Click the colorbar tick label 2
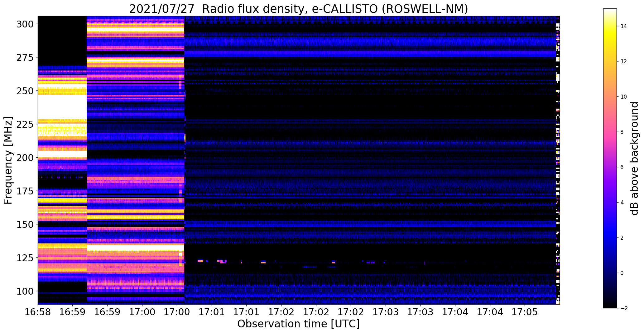 [622, 238]
